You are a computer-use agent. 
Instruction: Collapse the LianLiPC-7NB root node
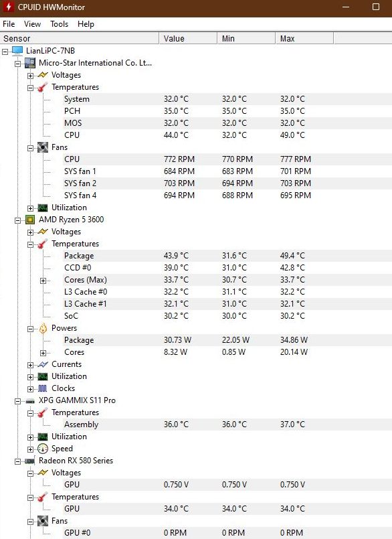pos(5,52)
